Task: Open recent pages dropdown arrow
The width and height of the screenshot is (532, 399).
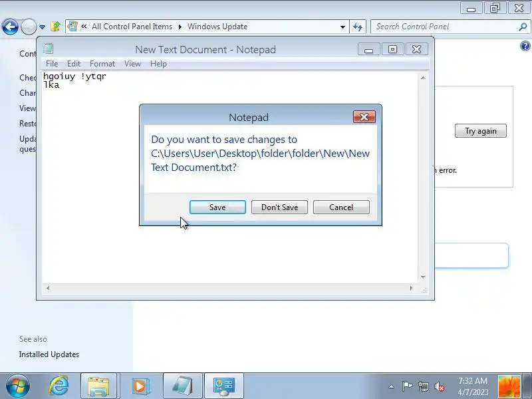Action: click(42, 27)
